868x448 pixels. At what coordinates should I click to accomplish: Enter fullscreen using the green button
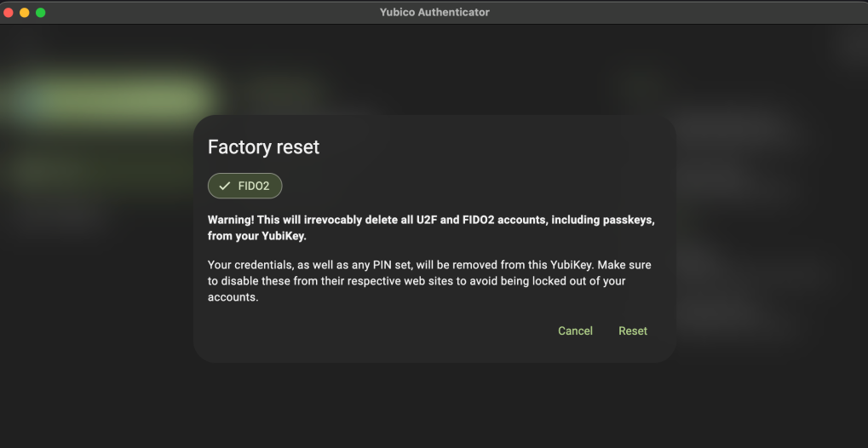[x=40, y=13]
